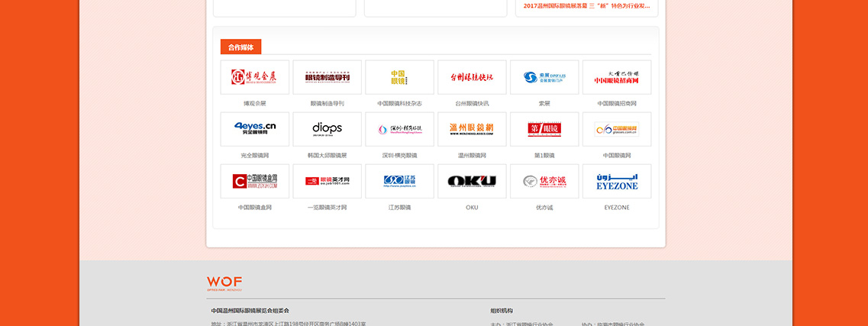
Task: Select the diops logo
Action: 328,130
